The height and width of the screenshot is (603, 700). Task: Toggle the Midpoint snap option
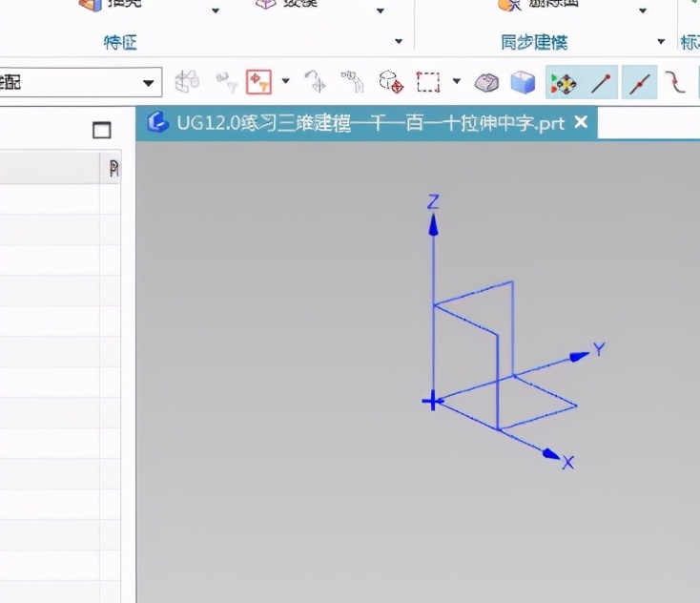(x=639, y=82)
